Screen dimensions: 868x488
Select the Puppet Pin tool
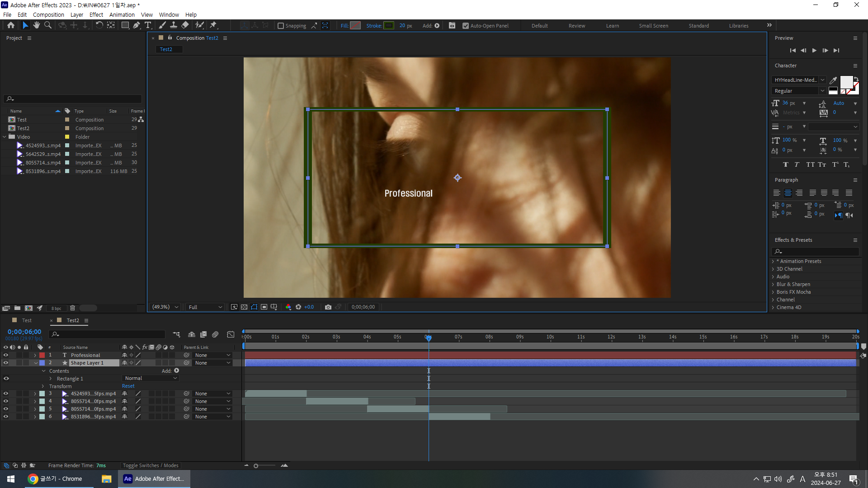tap(213, 25)
